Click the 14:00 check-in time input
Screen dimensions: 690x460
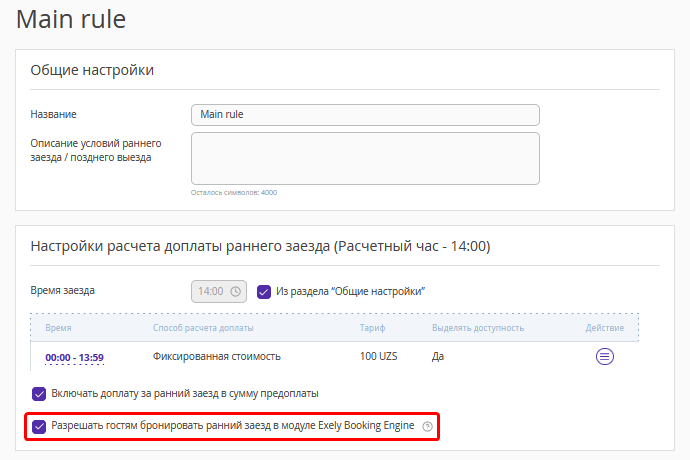[x=219, y=291]
